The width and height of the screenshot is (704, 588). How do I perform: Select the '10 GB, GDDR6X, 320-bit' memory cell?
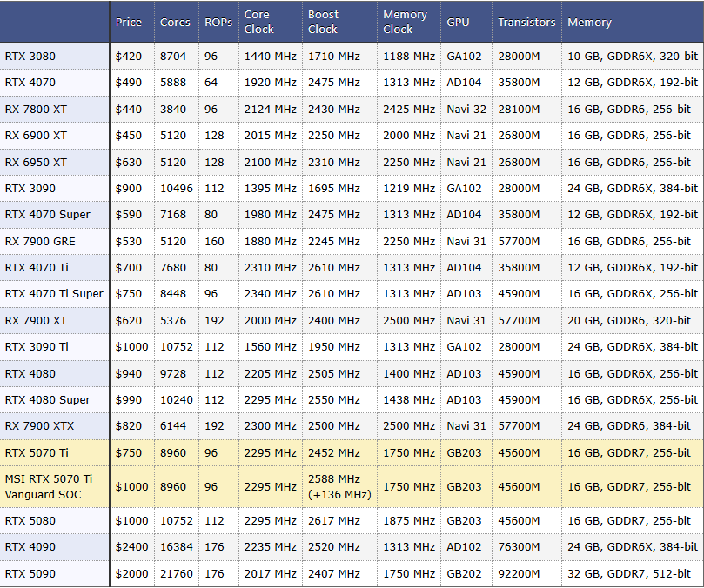click(633, 57)
